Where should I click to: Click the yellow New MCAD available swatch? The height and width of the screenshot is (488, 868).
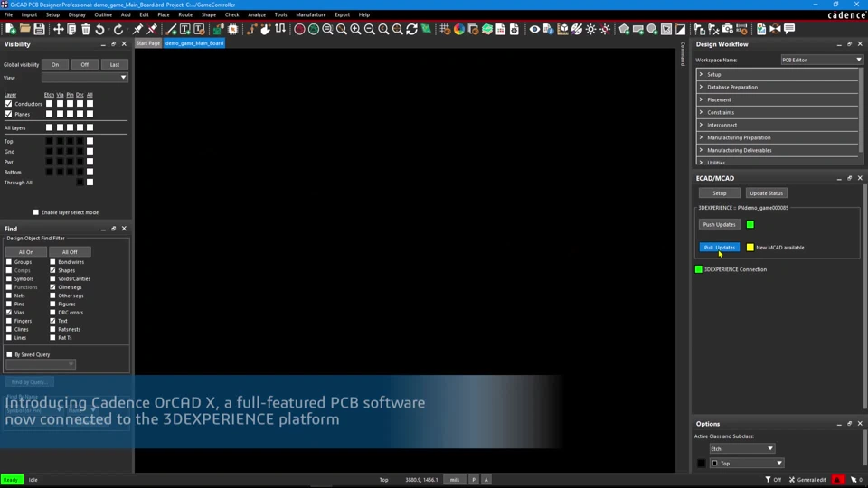[750, 248]
